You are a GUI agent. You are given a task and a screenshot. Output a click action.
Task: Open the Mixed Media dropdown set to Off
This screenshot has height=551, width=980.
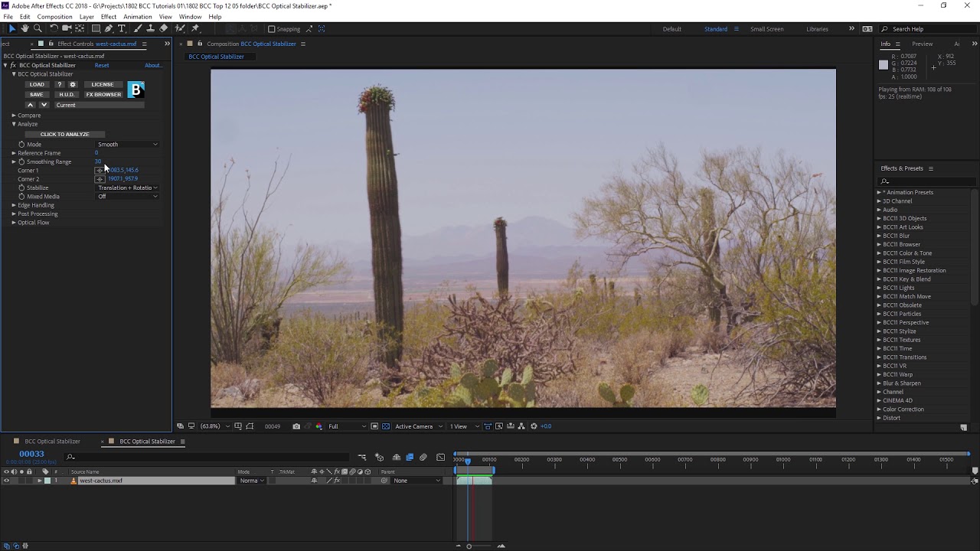[127, 197]
